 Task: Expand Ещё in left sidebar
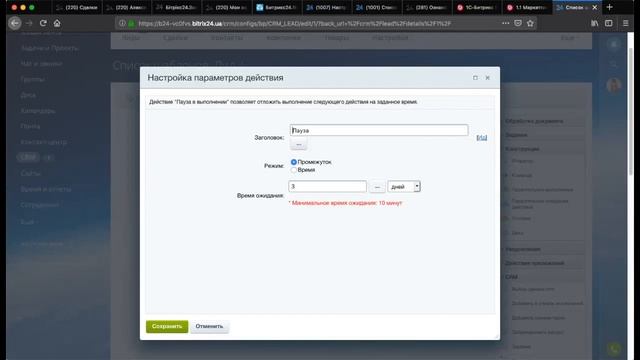28,222
